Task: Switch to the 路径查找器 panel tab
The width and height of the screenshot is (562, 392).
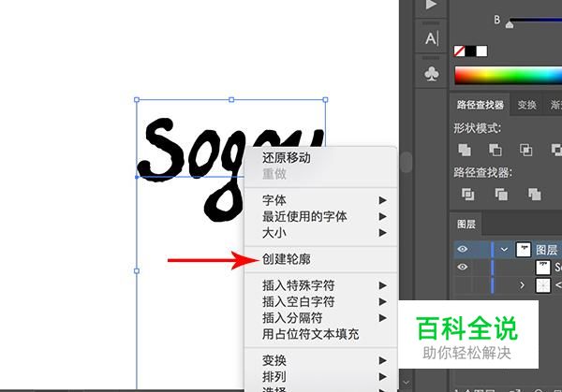Action: [480, 105]
